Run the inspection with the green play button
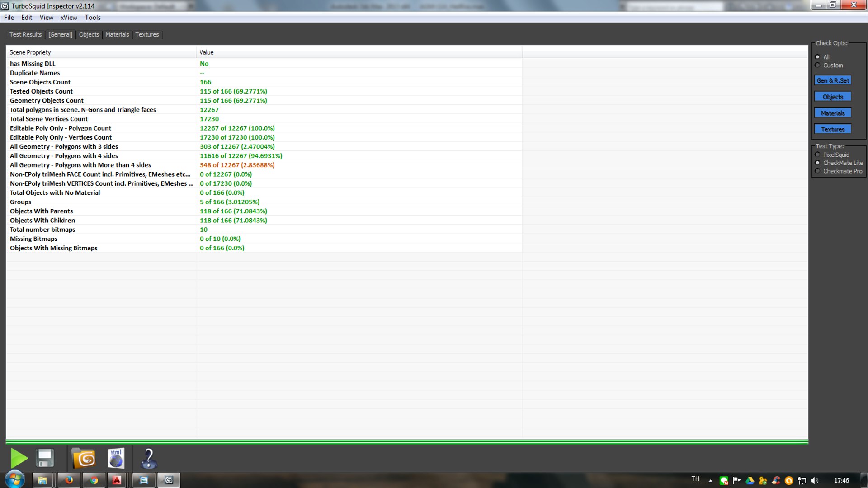The image size is (868, 488). [19, 458]
